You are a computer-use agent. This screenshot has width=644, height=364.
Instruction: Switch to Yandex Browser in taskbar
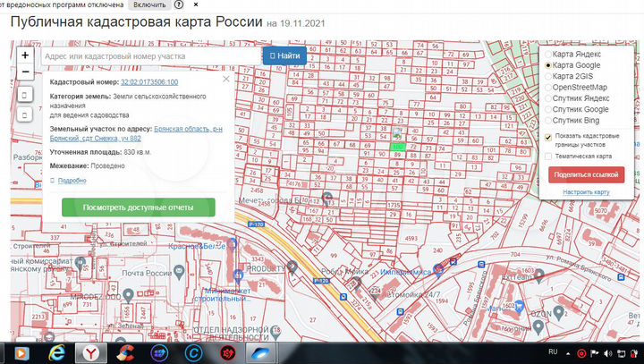click(91, 352)
